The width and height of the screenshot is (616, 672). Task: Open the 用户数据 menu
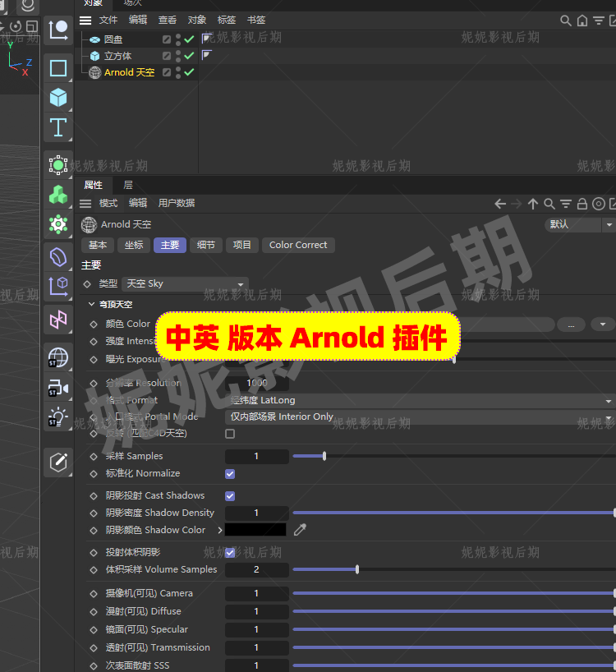point(177,203)
